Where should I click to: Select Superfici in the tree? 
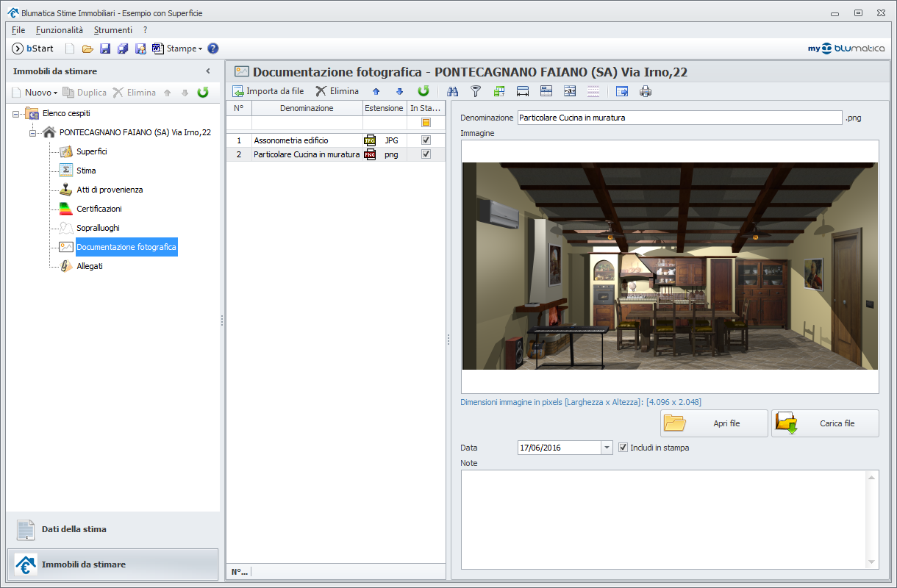pyautogui.click(x=91, y=151)
